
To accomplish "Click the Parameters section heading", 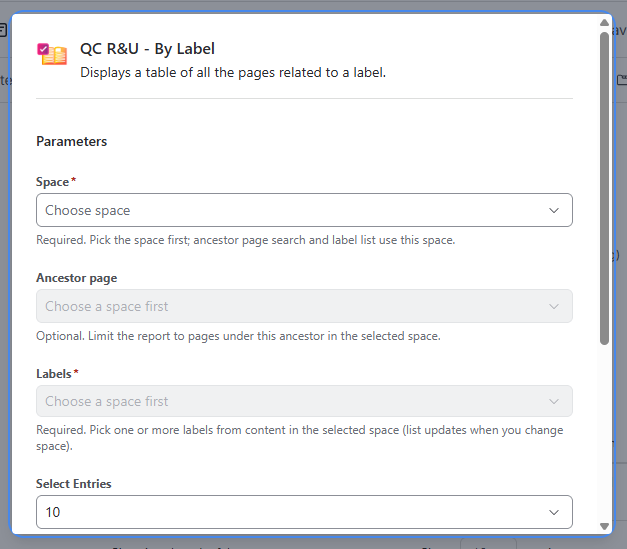I will tap(72, 142).
